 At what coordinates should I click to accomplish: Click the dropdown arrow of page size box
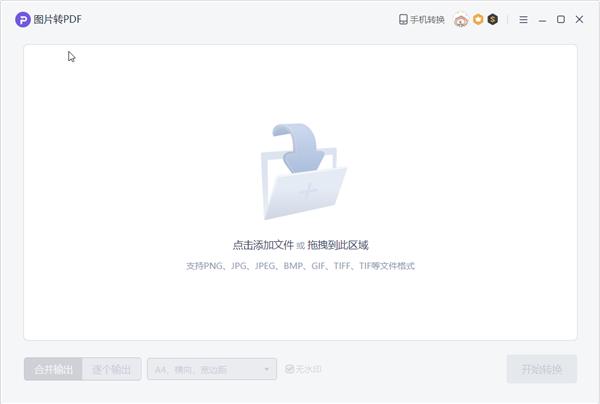tap(267, 370)
